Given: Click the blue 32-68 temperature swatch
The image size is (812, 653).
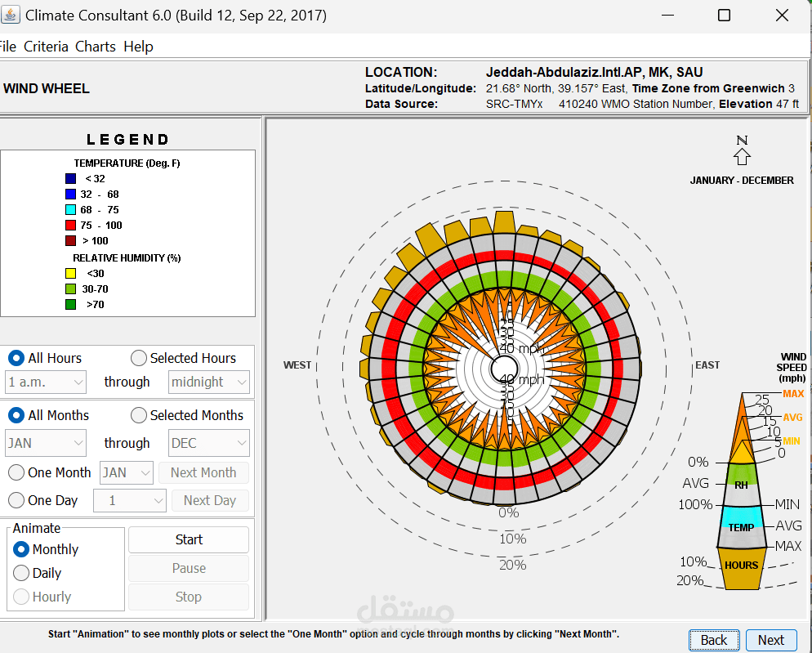Looking at the screenshot, I should [71, 195].
